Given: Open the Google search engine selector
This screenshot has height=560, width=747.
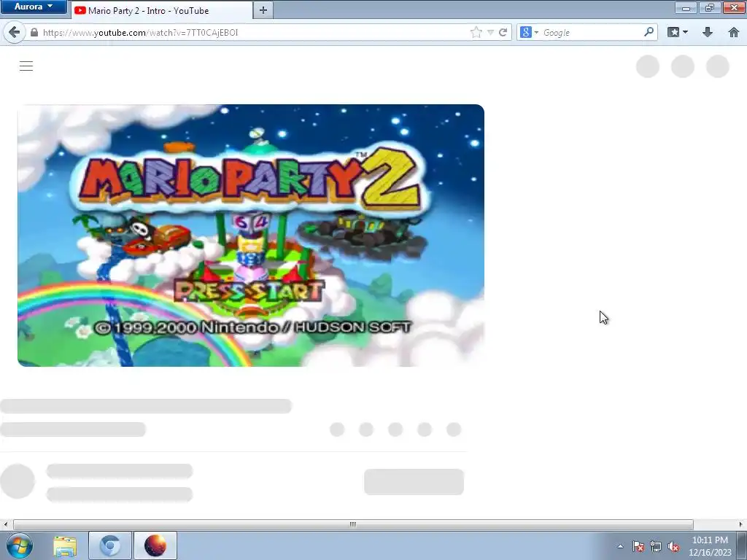Looking at the screenshot, I should coord(529,32).
